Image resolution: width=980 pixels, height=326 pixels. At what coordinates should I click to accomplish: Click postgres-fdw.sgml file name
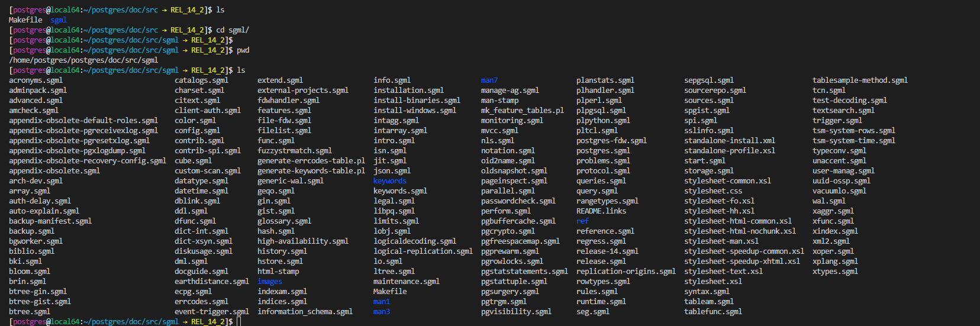click(611, 141)
